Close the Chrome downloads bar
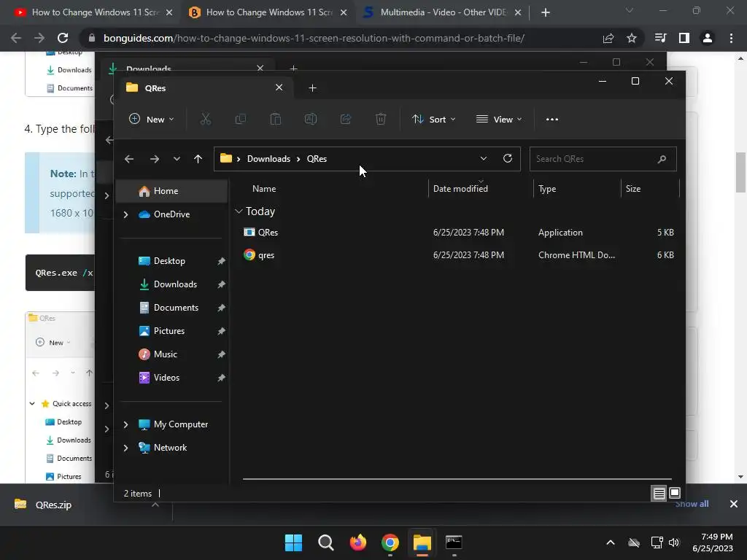Viewport: 747px width, 560px height. (x=734, y=504)
